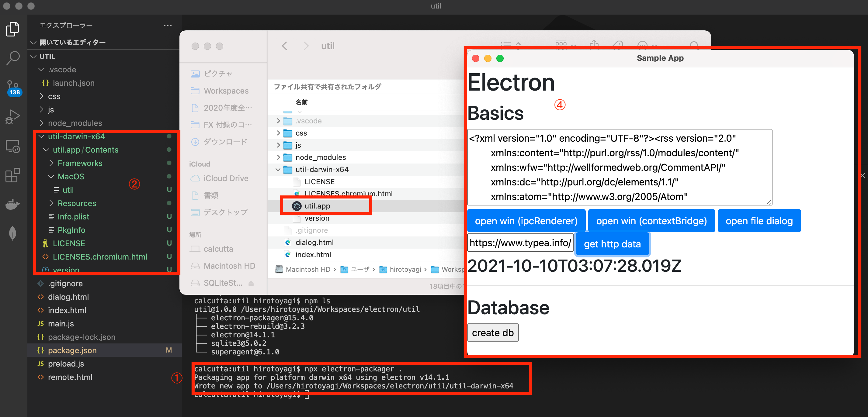Viewport: 868px width, 417px height.
Task: Expand node_modules folder in Explorer tree
Action: 75,123
